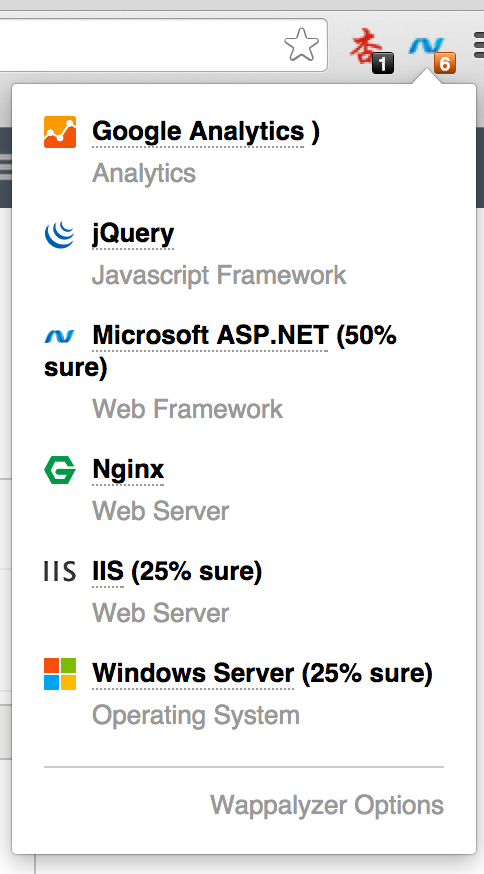
Task: Click the Windows Server four-color logo
Action: (x=60, y=674)
